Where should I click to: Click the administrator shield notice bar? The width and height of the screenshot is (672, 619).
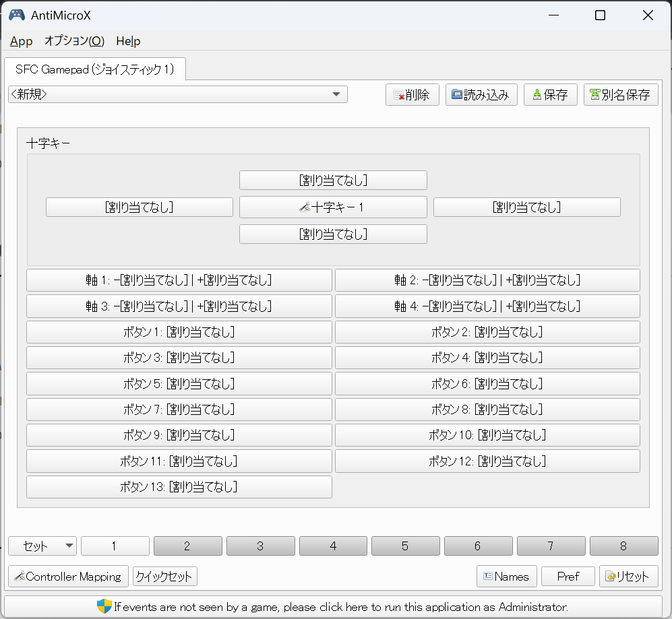point(333,606)
